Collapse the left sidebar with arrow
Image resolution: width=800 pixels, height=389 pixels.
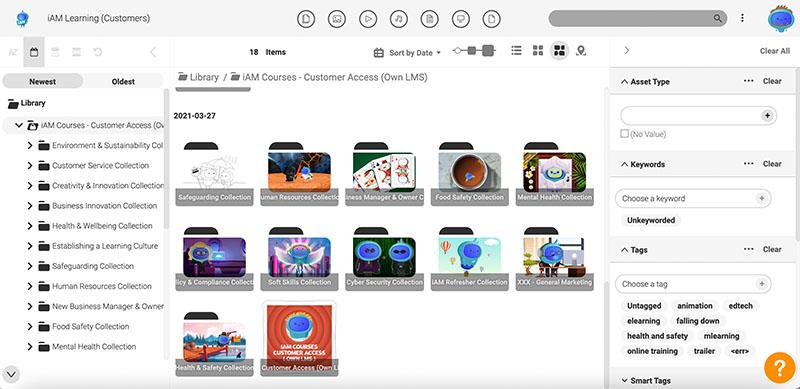tap(153, 52)
